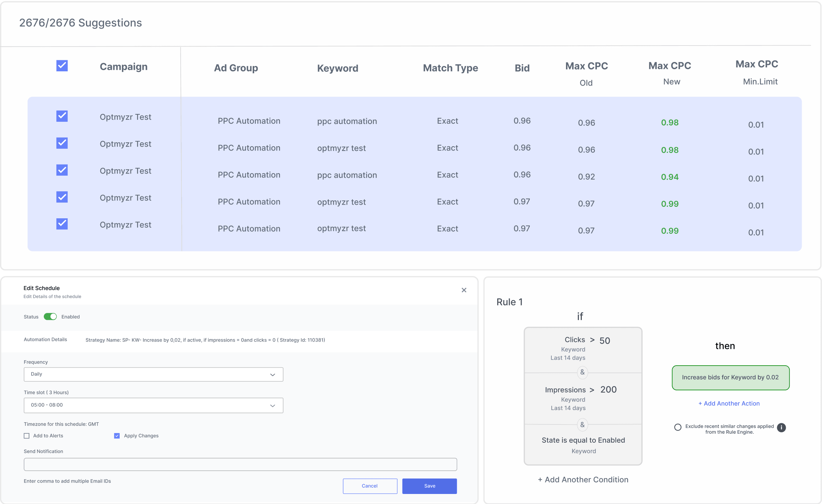The height and width of the screenshot is (504, 822).
Task: Uncheck the Apply Changes checkbox
Action: point(117,436)
